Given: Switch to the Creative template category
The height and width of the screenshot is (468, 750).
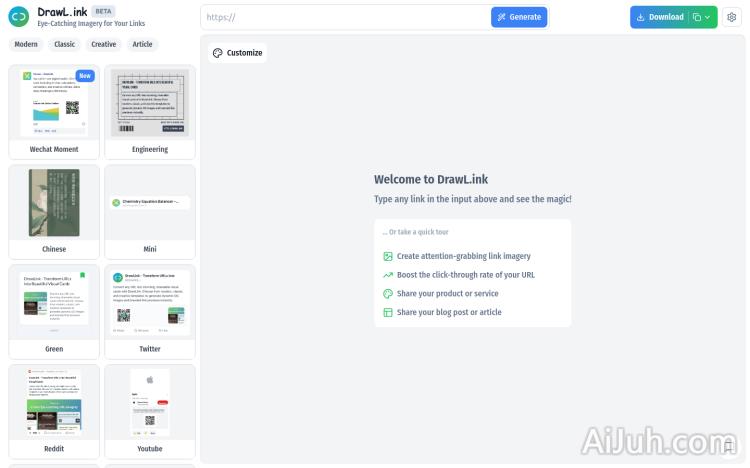Looking at the screenshot, I should 103,44.
